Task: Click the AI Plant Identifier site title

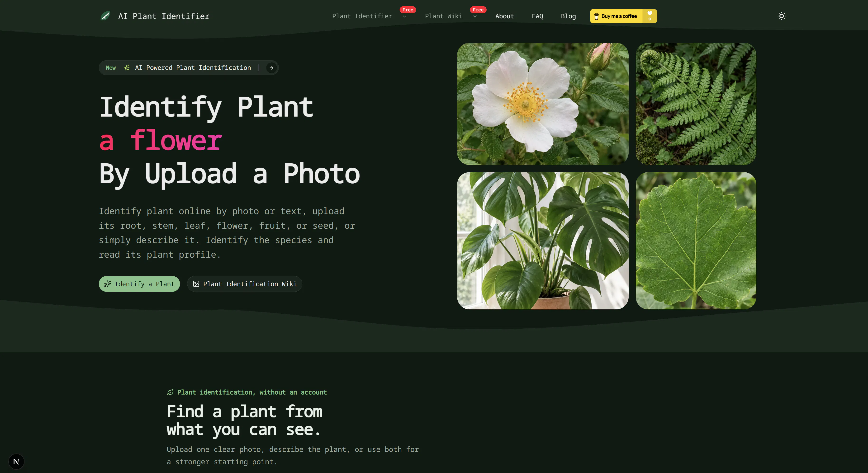Action: pyautogui.click(x=164, y=16)
